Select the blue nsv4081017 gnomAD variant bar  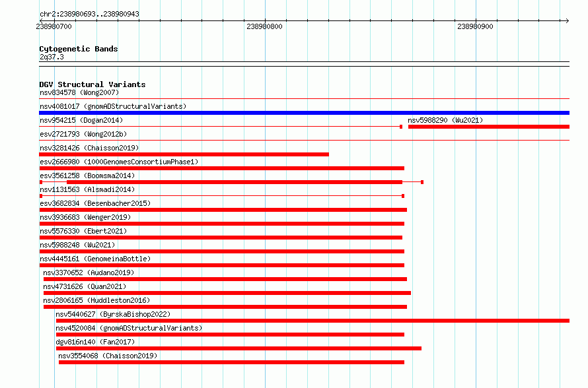[304, 113]
